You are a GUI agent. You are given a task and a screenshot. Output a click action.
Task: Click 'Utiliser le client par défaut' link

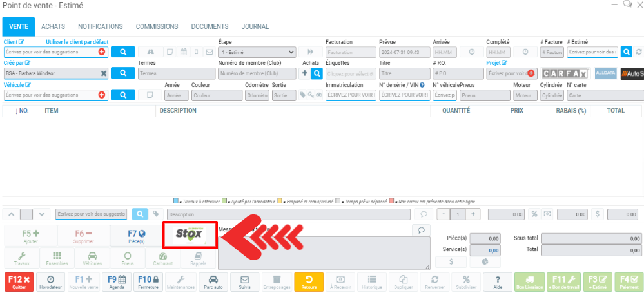(77, 41)
